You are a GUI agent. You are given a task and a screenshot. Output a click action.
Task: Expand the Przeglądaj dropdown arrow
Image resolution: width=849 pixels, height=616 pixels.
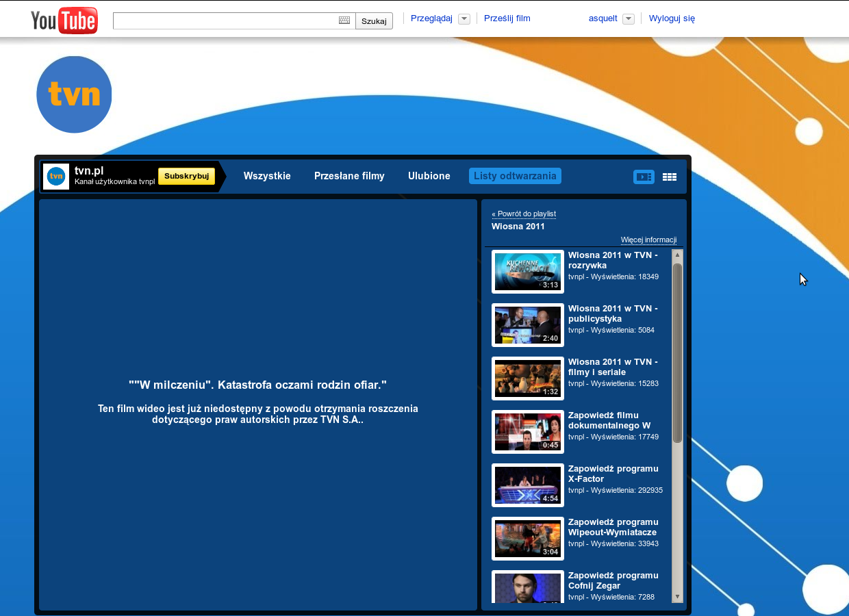pos(464,19)
